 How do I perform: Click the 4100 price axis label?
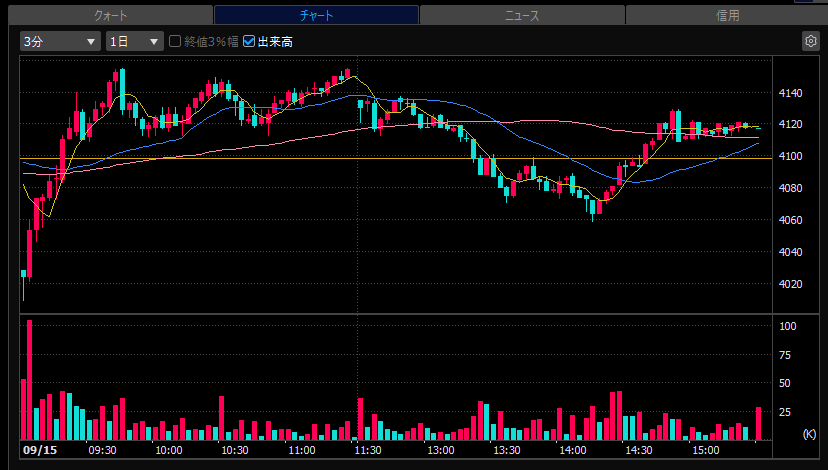[791, 156]
